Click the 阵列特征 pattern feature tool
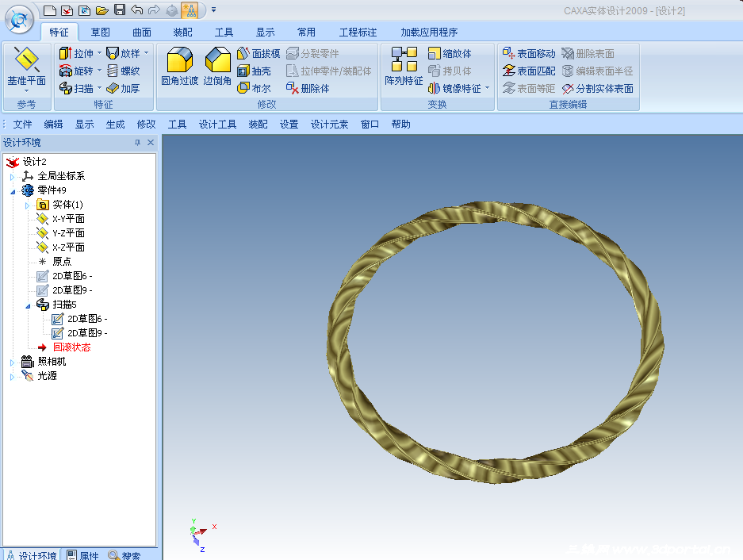The image size is (743, 560). pos(404,67)
